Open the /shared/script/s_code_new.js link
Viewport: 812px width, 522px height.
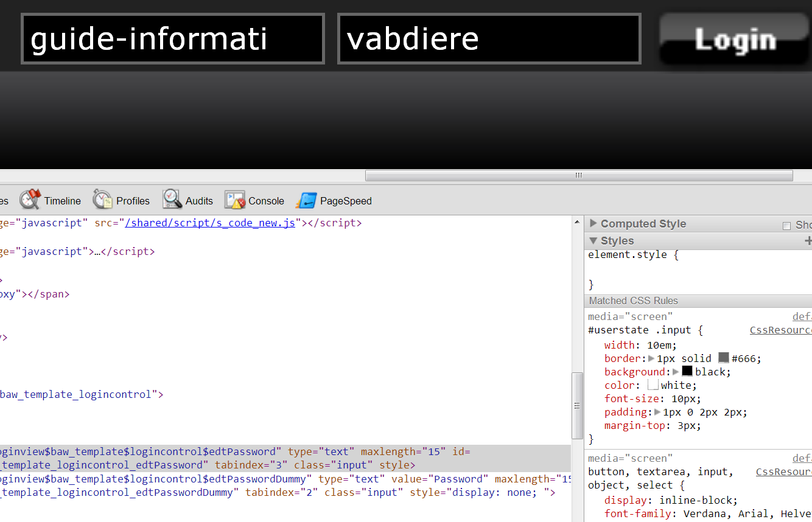click(210, 223)
